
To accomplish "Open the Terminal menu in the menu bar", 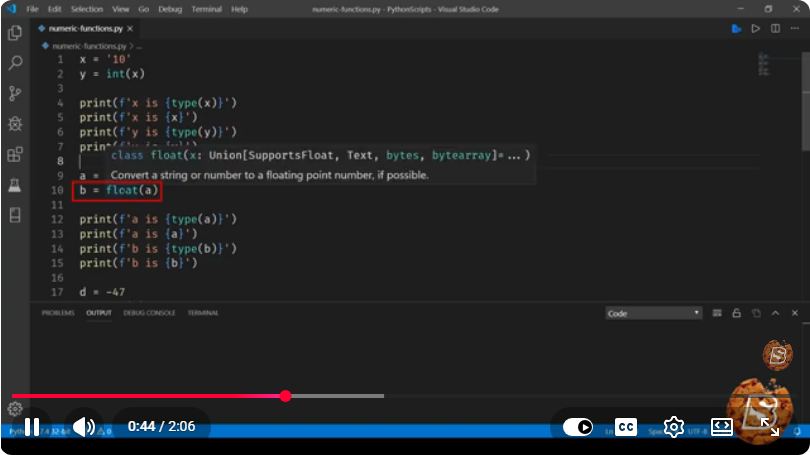I will (206, 9).
